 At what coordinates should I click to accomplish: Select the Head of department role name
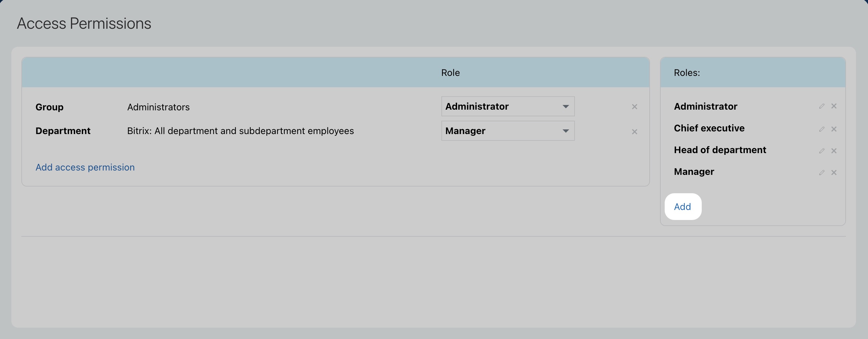point(720,150)
